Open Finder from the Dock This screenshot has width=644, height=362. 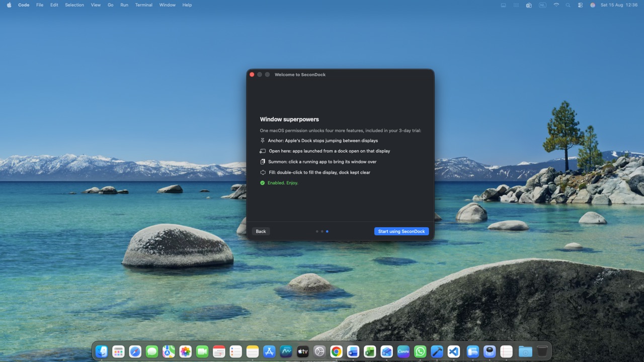[x=102, y=351]
